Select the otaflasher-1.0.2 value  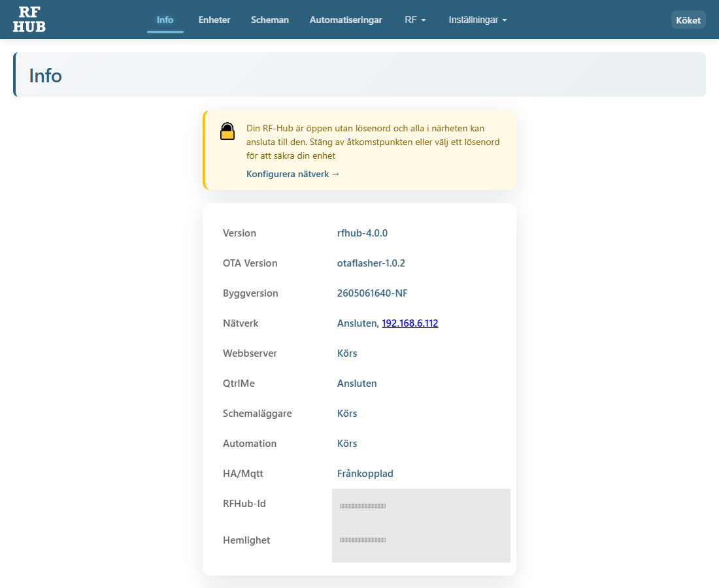pos(371,263)
